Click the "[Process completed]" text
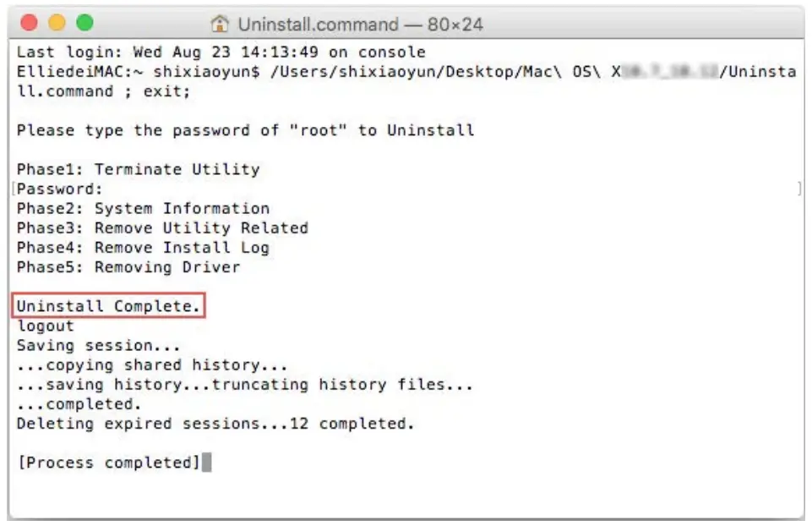 tap(108, 463)
